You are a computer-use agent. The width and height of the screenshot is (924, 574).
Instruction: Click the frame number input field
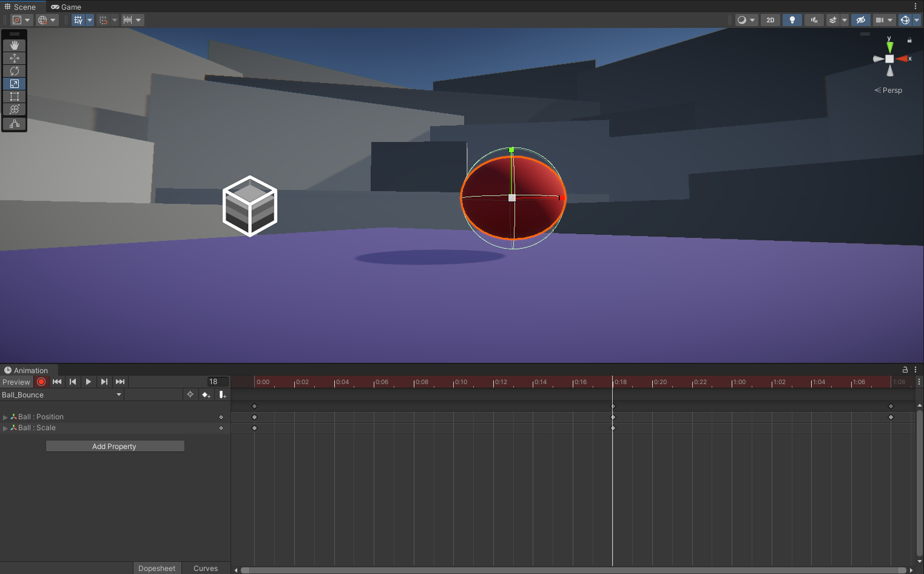click(x=218, y=382)
